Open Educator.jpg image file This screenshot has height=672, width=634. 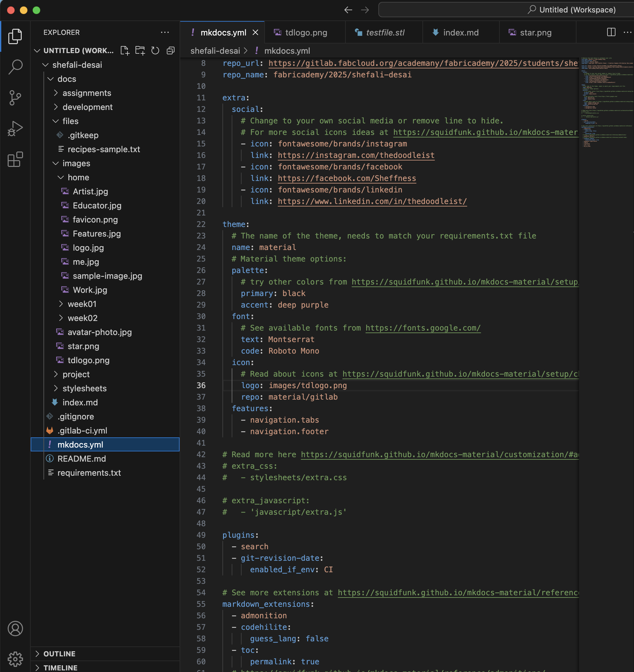tap(105, 206)
